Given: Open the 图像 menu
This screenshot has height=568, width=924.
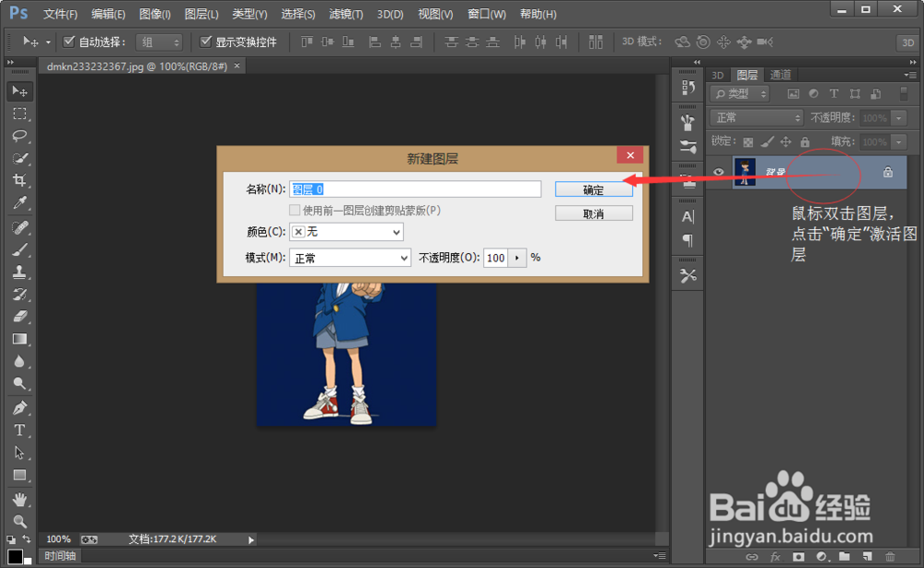Looking at the screenshot, I should pyautogui.click(x=155, y=14).
